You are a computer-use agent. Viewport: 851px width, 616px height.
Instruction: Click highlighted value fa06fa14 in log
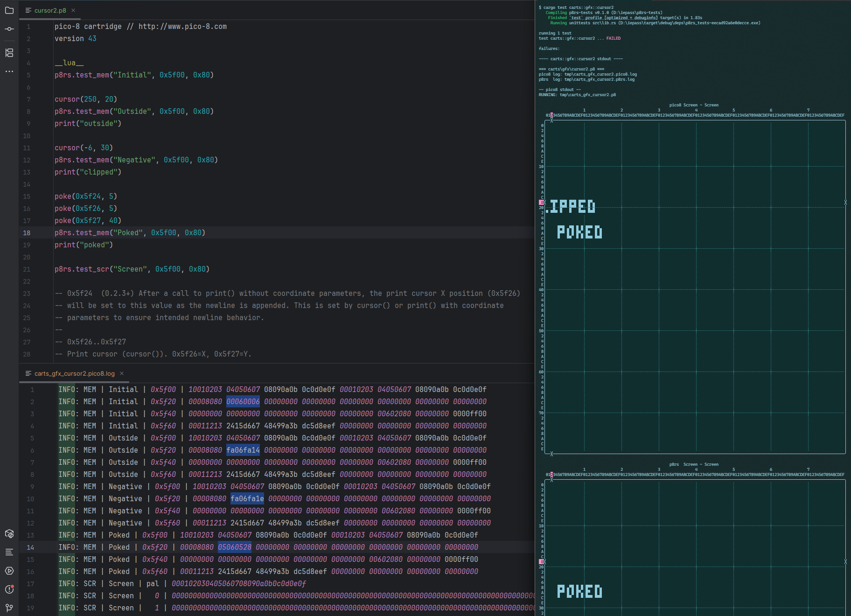tap(243, 450)
